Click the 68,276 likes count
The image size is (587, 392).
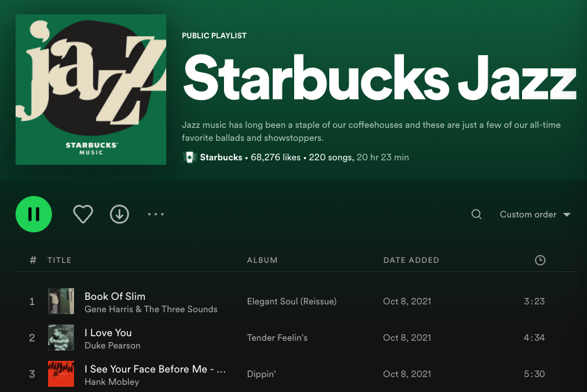point(275,157)
